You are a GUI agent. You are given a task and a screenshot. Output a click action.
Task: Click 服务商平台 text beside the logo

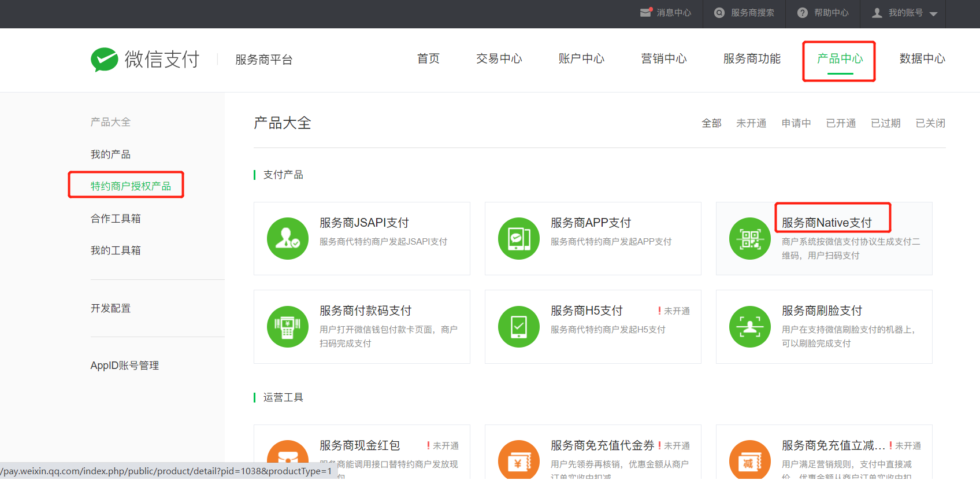(x=263, y=60)
